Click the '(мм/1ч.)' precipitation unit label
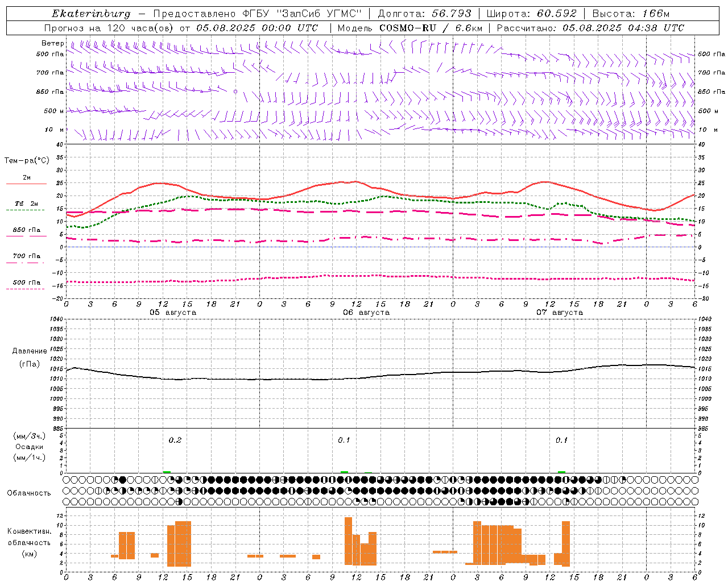The width and height of the screenshot is (728, 582). tap(29, 458)
